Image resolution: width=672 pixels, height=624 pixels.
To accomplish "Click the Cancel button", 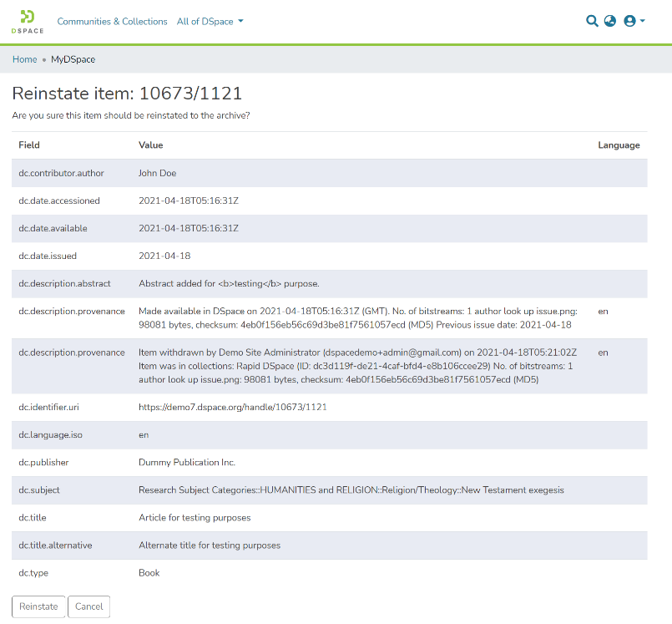I will [x=88, y=606].
